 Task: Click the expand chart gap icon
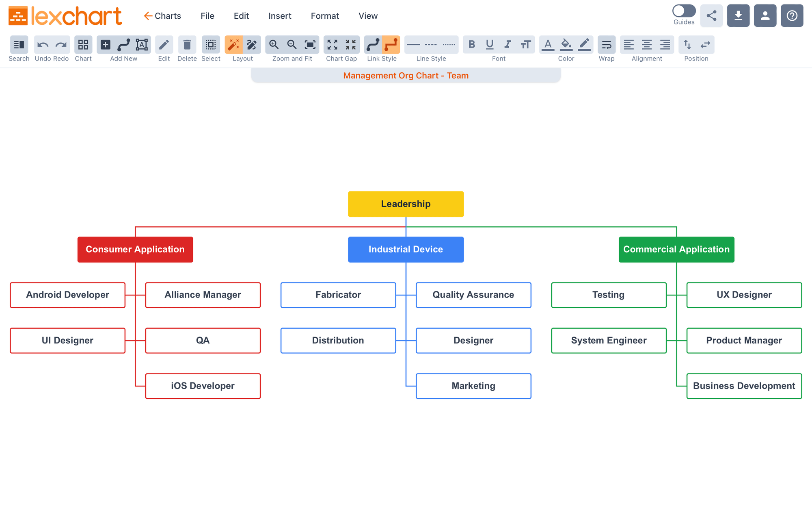333,45
